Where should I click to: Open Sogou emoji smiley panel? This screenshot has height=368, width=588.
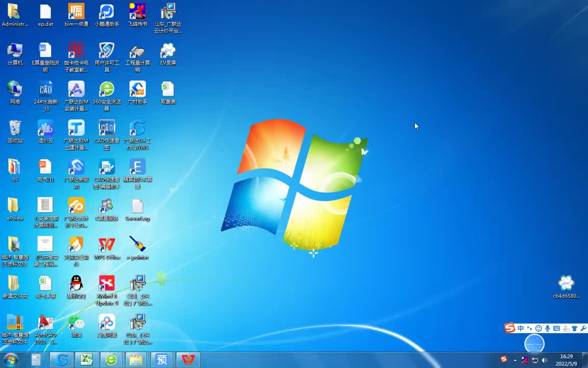click(538, 328)
